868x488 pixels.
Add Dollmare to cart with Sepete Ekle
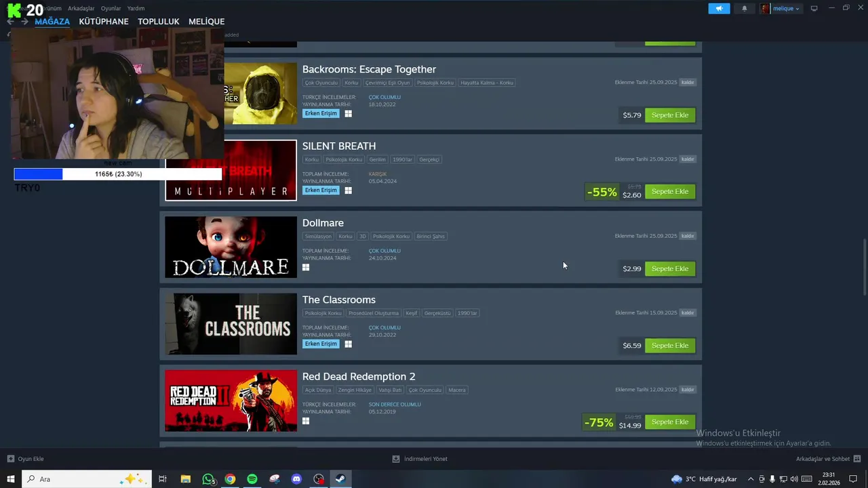point(670,268)
